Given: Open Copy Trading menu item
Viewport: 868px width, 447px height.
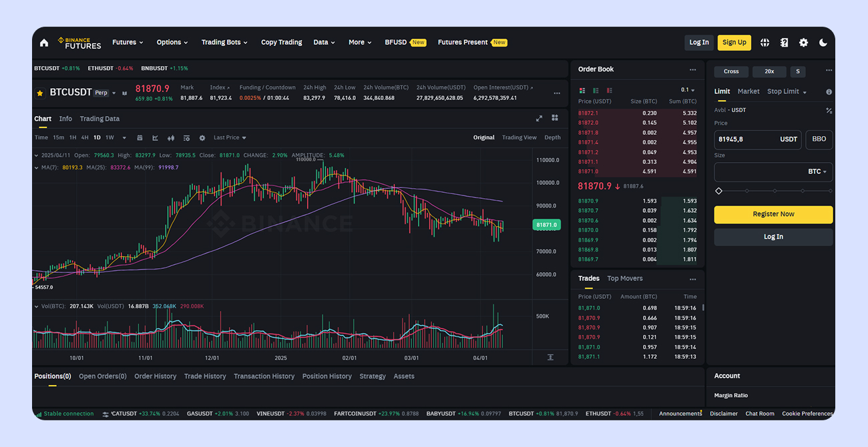Looking at the screenshot, I should [282, 43].
